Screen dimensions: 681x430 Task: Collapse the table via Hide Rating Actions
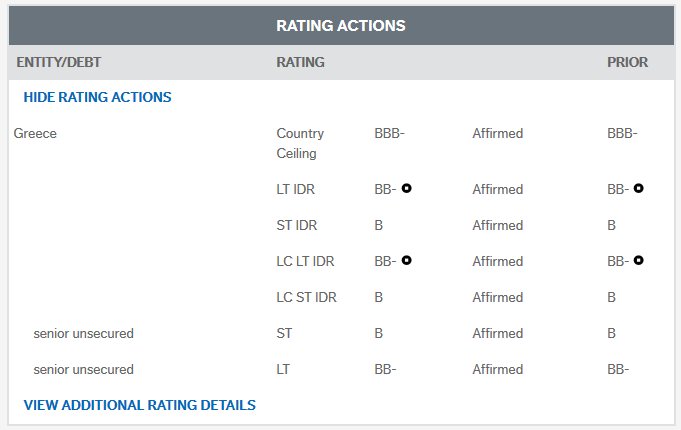[x=97, y=97]
